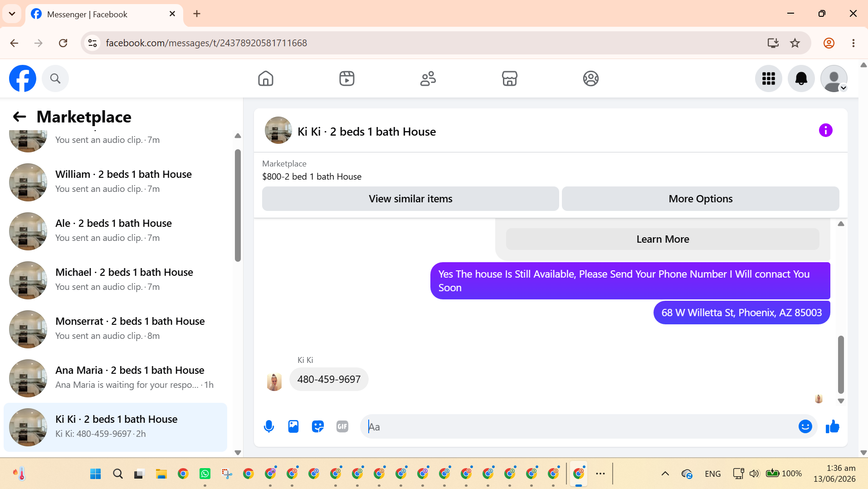The image size is (868, 489).
Task: Click the 480-459-9697 message bubble
Action: (329, 379)
